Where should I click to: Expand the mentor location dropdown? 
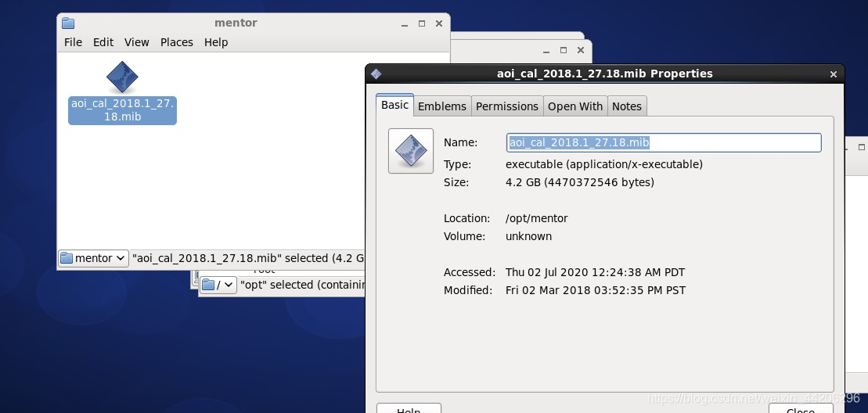94,258
